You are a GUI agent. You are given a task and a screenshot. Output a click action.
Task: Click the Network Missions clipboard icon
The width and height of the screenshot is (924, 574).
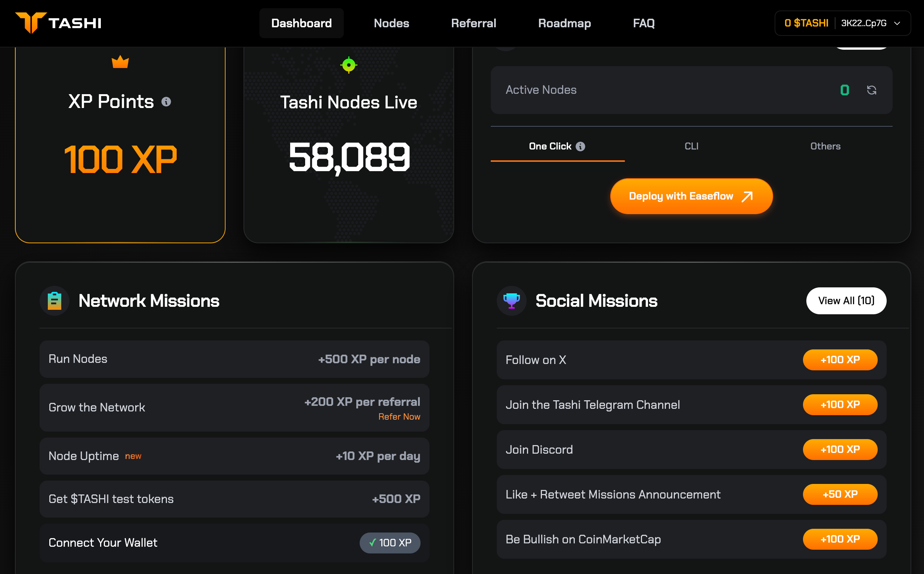pyautogui.click(x=55, y=301)
